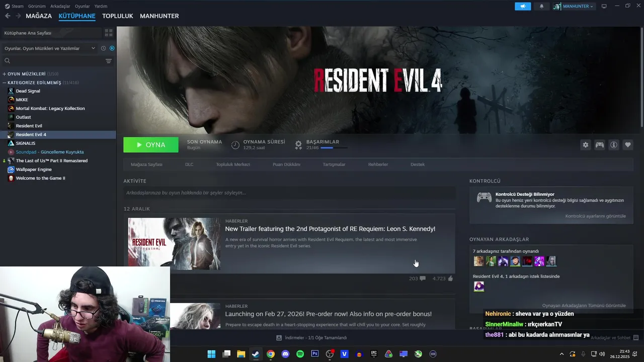Open Spotify from the taskbar
The height and width of the screenshot is (362, 644).
300,354
